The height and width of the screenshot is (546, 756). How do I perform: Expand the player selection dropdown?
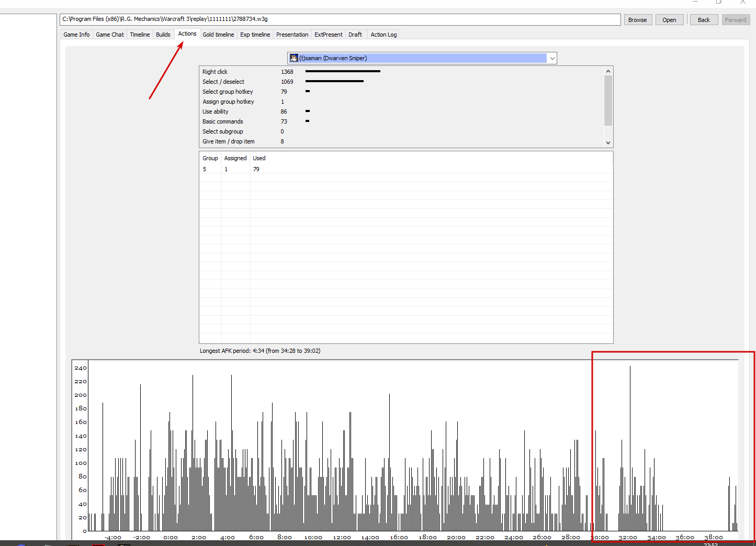tap(552, 58)
